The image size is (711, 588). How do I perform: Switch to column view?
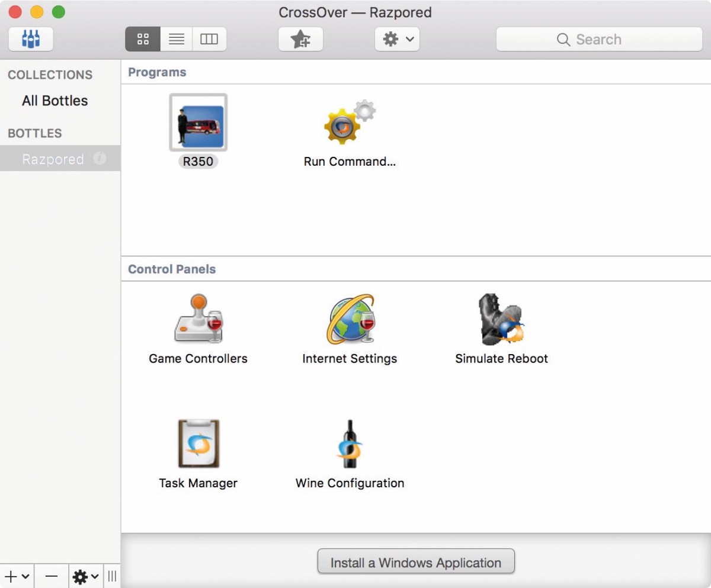click(x=209, y=40)
